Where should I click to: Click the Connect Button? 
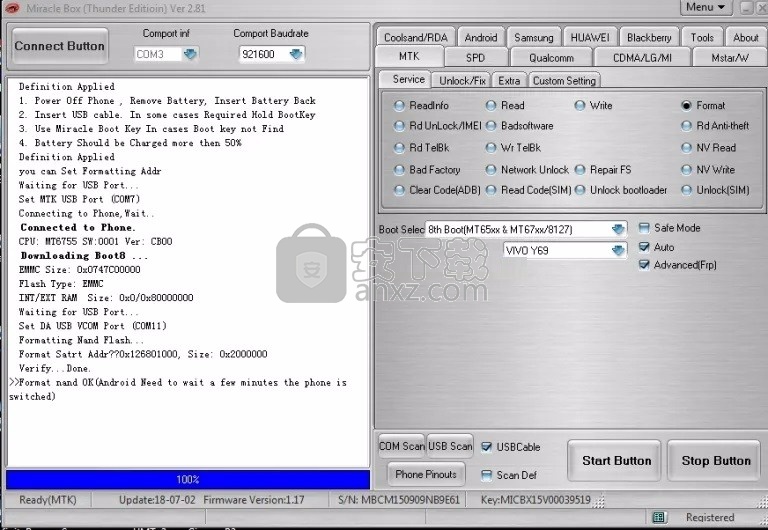tap(60, 46)
